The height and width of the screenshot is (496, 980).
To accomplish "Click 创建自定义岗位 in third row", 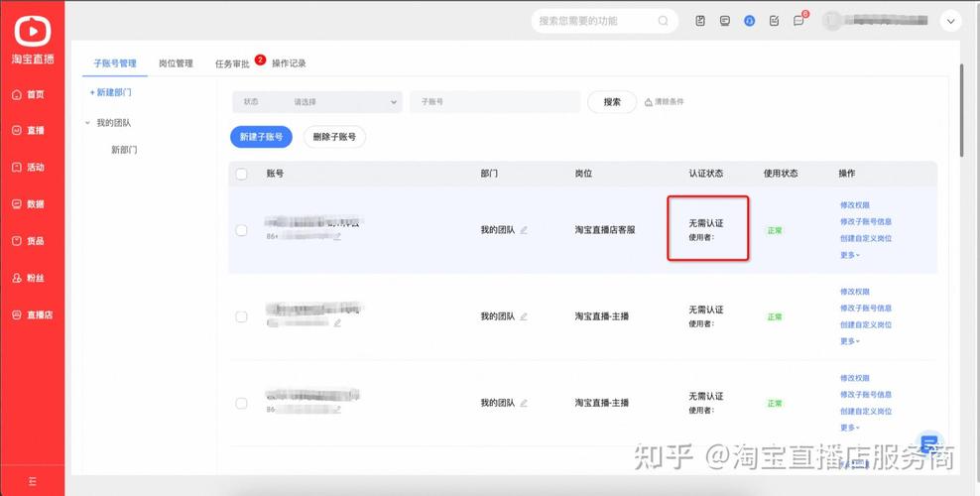I will (x=866, y=411).
